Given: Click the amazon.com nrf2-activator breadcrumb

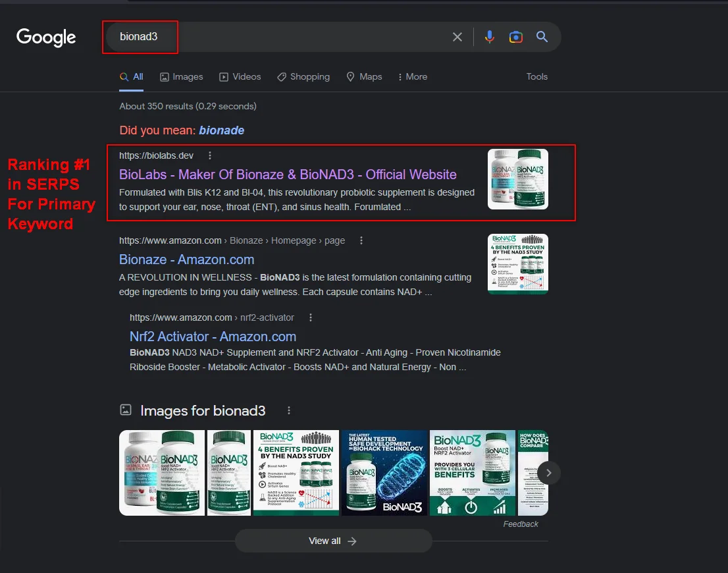Looking at the screenshot, I should pyautogui.click(x=212, y=318).
